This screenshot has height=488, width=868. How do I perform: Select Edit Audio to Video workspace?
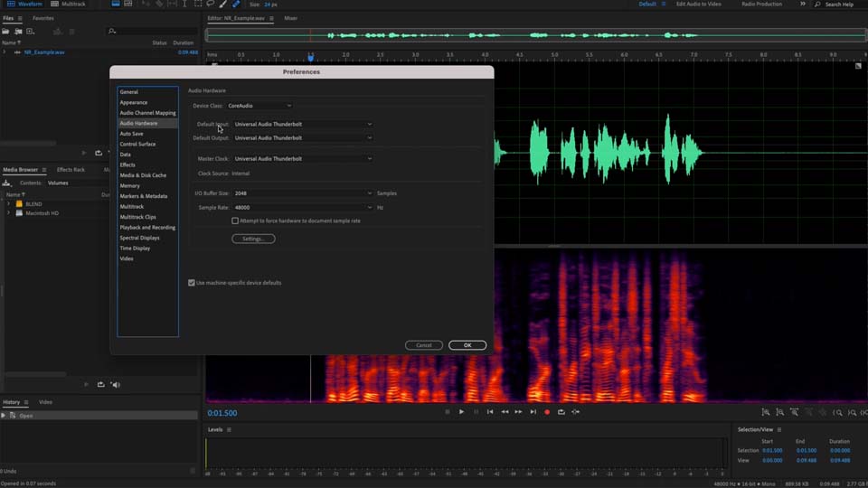699,4
